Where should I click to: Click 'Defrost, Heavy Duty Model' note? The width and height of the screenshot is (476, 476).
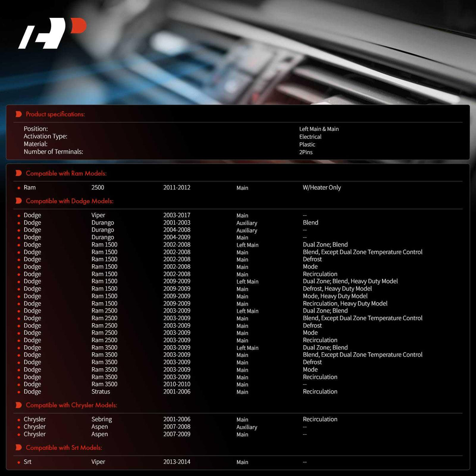pyautogui.click(x=338, y=289)
